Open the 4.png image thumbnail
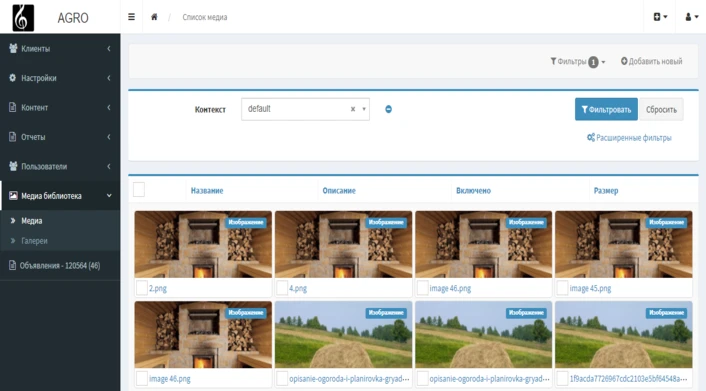 344,244
